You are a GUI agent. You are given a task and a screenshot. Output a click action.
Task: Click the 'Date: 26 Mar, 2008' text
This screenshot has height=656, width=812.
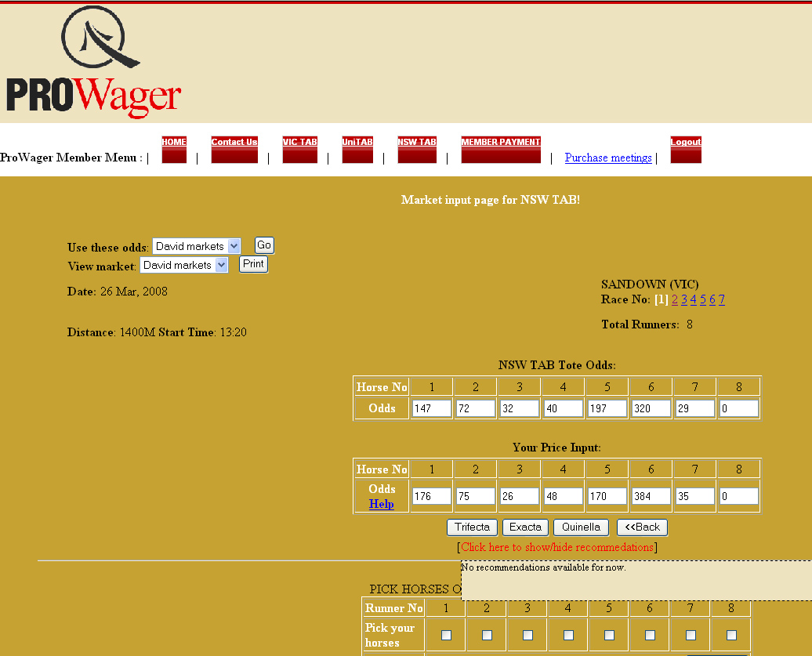pos(118,292)
